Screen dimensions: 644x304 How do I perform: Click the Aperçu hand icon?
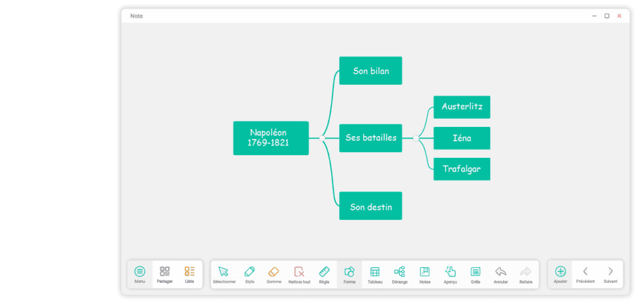(450, 272)
